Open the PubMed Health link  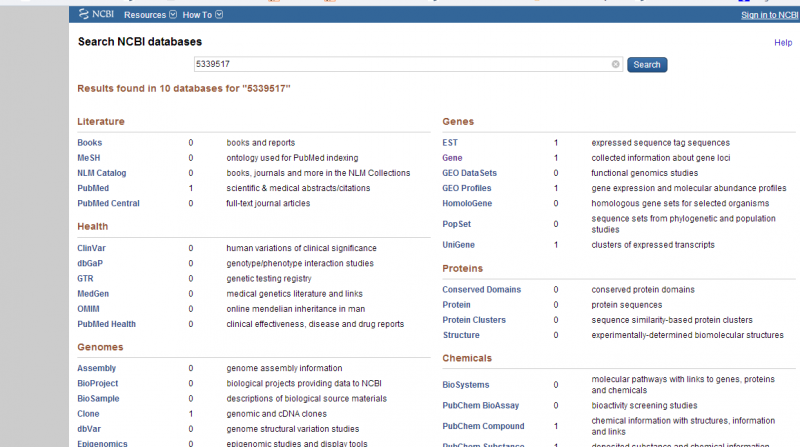click(107, 324)
